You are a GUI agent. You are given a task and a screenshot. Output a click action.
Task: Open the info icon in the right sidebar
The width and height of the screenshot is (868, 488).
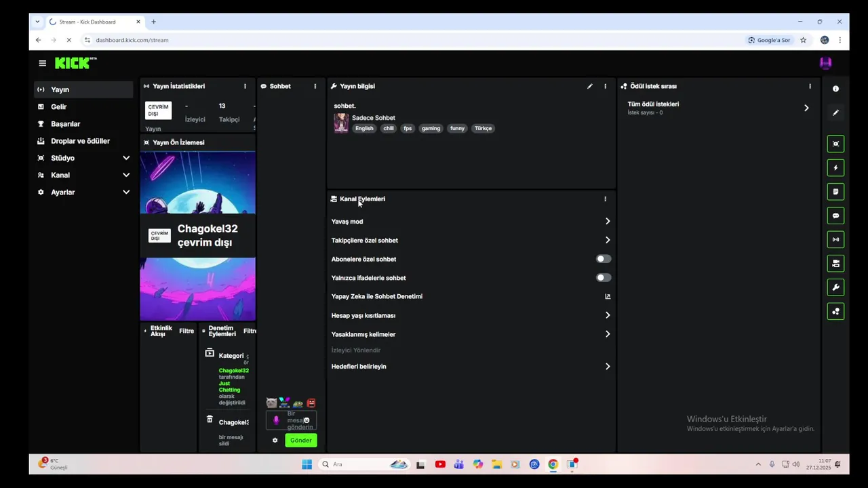pyautogui.click(x=835, y=89)
